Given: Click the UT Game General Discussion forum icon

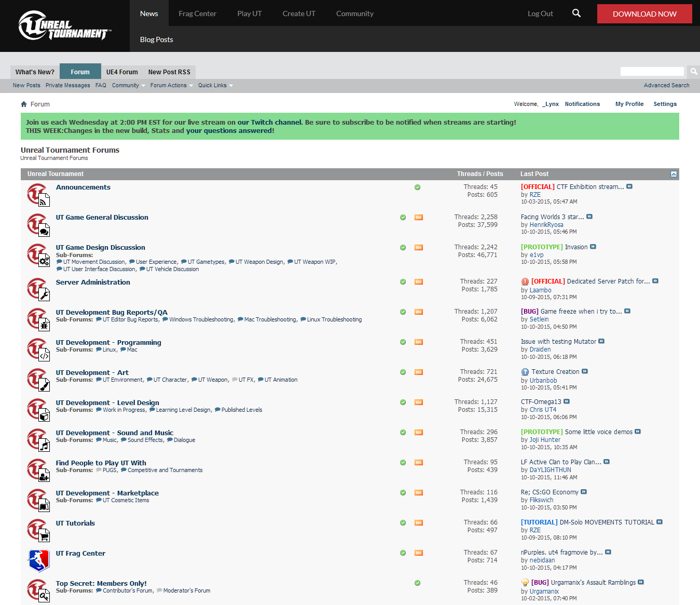Looking at the screenshot, I should 38,225.
